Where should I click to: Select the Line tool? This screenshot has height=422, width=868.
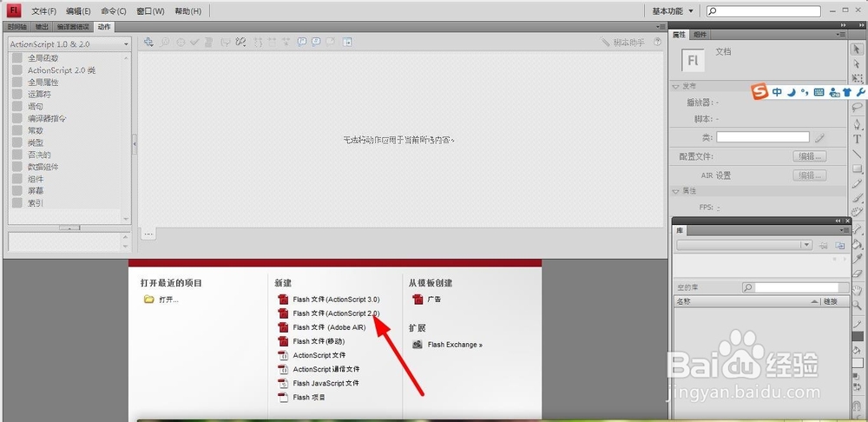857,154
